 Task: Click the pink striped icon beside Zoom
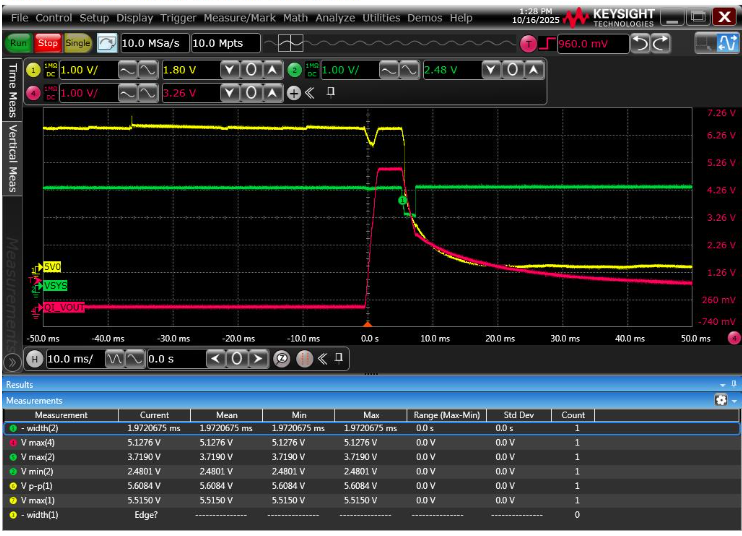tap(304, 359)
